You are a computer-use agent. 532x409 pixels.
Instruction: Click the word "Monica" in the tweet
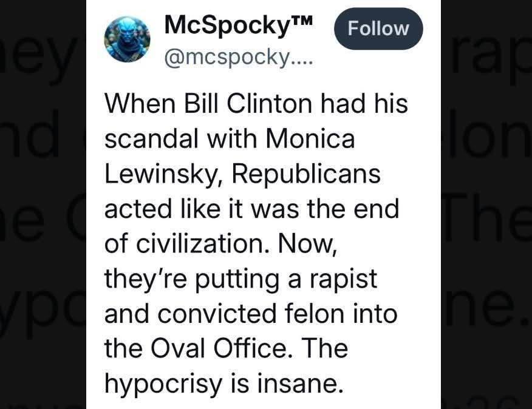[310, 139]
